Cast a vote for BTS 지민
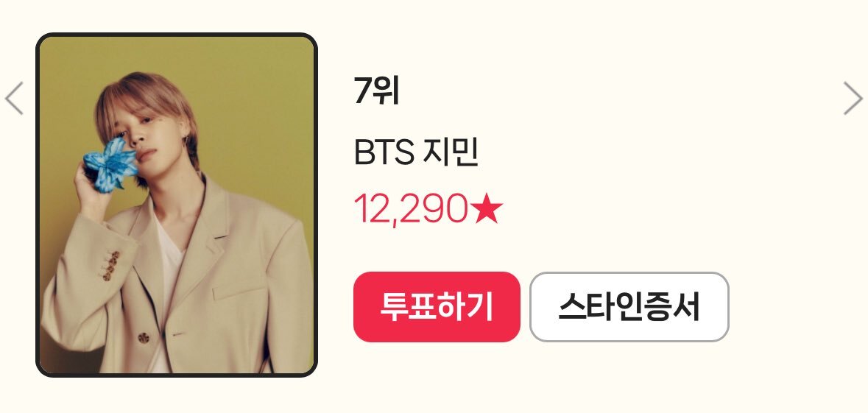Viewport: 868px width, 413px height. click(x=437, y=307)
